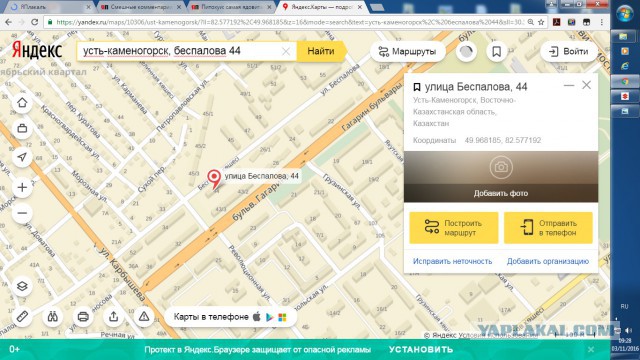Open the Windows Start orb

click(x=625, y=13)
